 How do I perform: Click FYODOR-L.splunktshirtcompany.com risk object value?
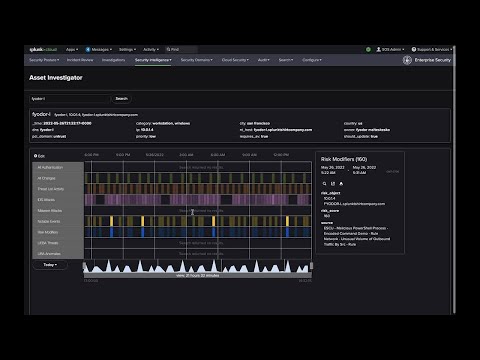pos(354,204)
